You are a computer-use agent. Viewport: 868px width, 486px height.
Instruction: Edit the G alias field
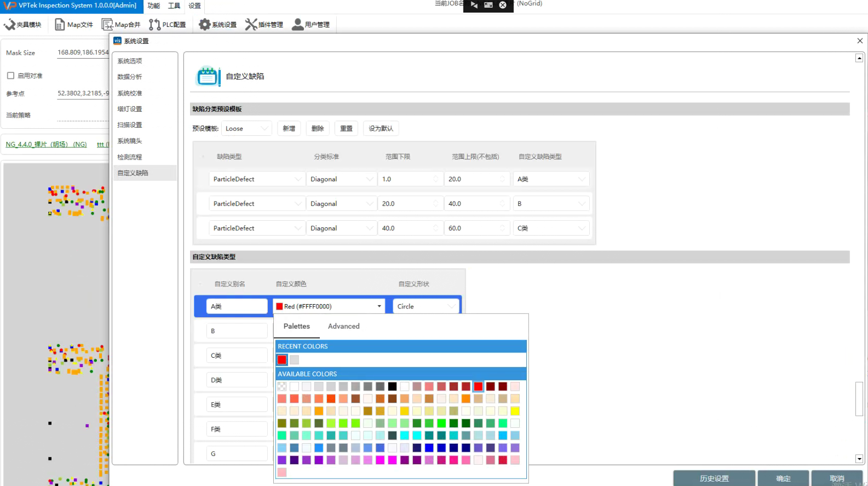pos(237,454)
